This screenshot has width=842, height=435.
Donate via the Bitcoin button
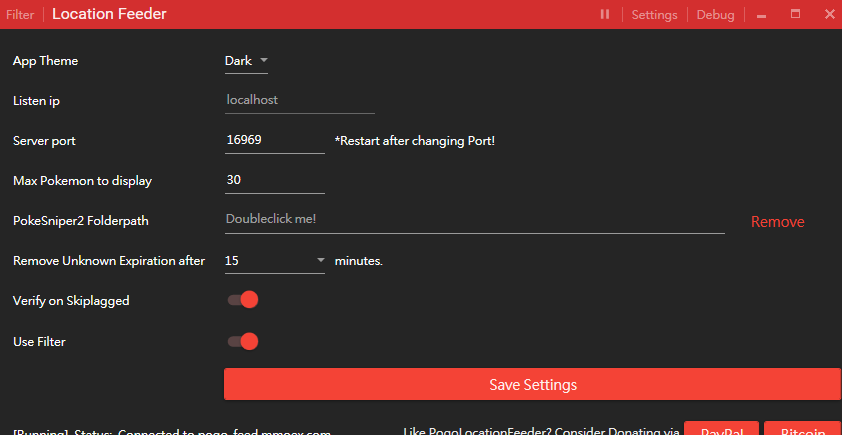802,430
